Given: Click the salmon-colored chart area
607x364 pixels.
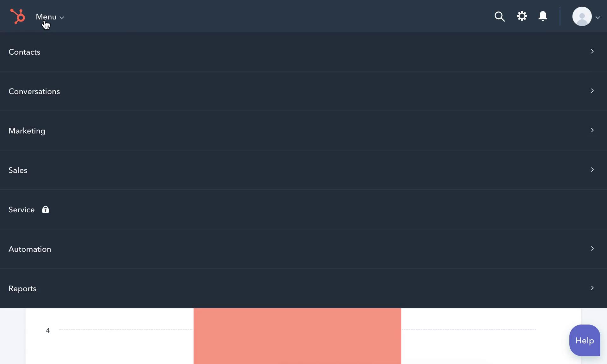Looking at the screenshot, I should 297,336.
